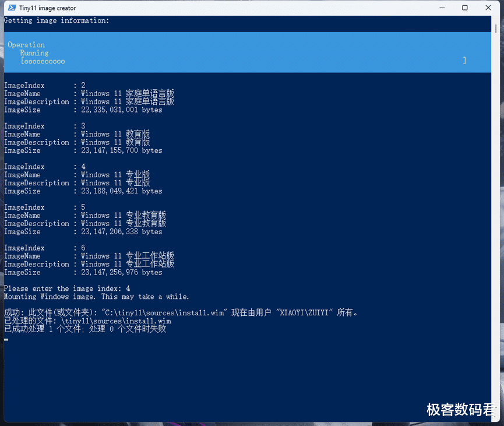Click the vertical scrollbar thumb

click(496, 29)
